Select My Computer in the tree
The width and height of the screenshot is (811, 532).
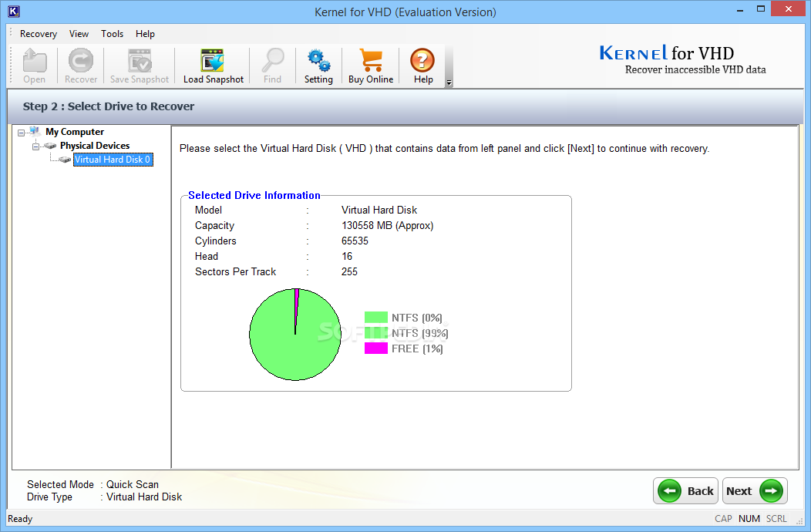coord(75,132)
